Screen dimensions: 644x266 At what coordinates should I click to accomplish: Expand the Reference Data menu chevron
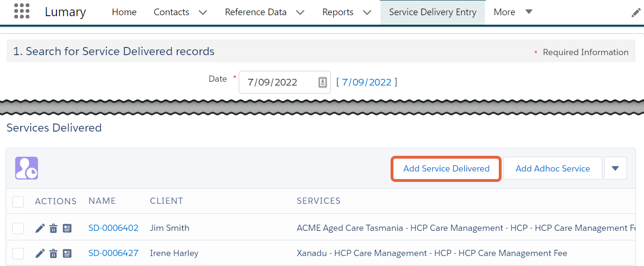point(300,13)
